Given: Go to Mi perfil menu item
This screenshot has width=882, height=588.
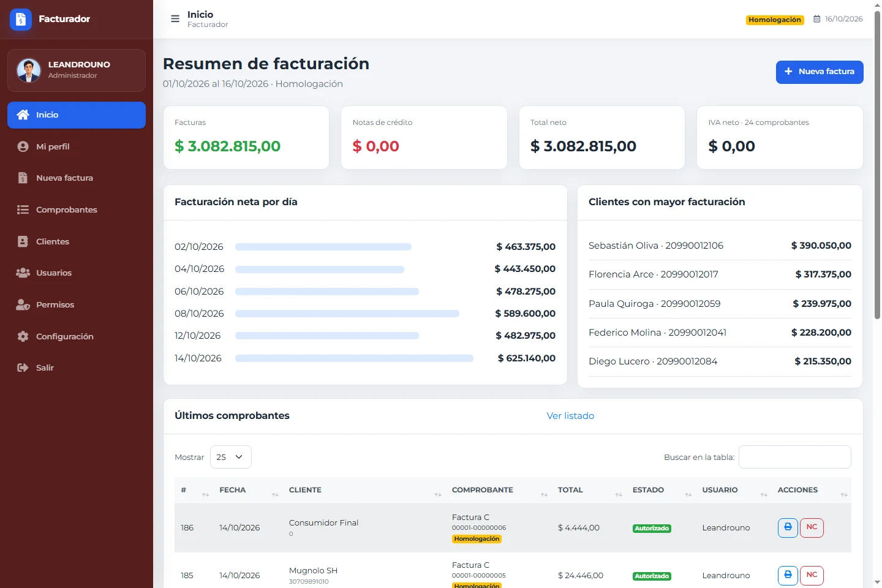Looking at the screenshot, I should click(x=77, y=146).
